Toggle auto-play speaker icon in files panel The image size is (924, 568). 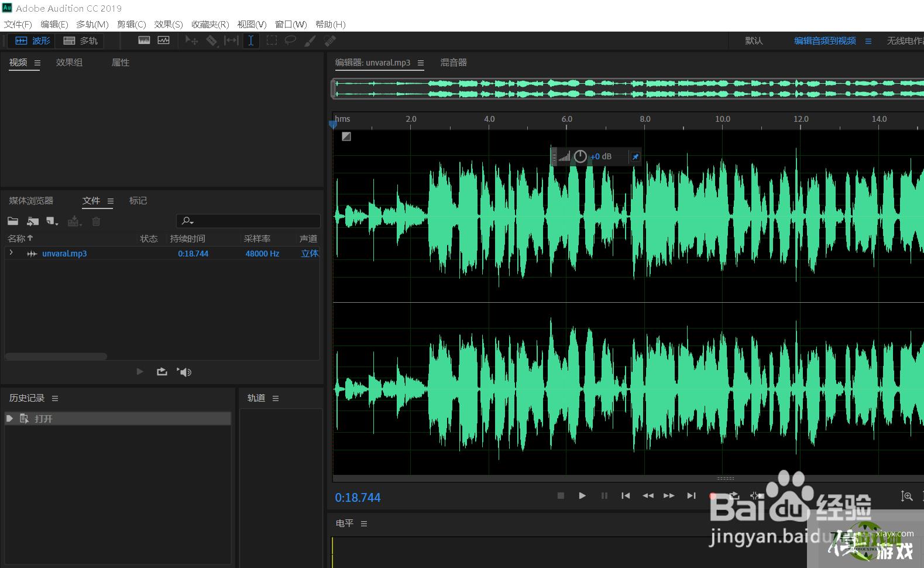tap(184, 372)
